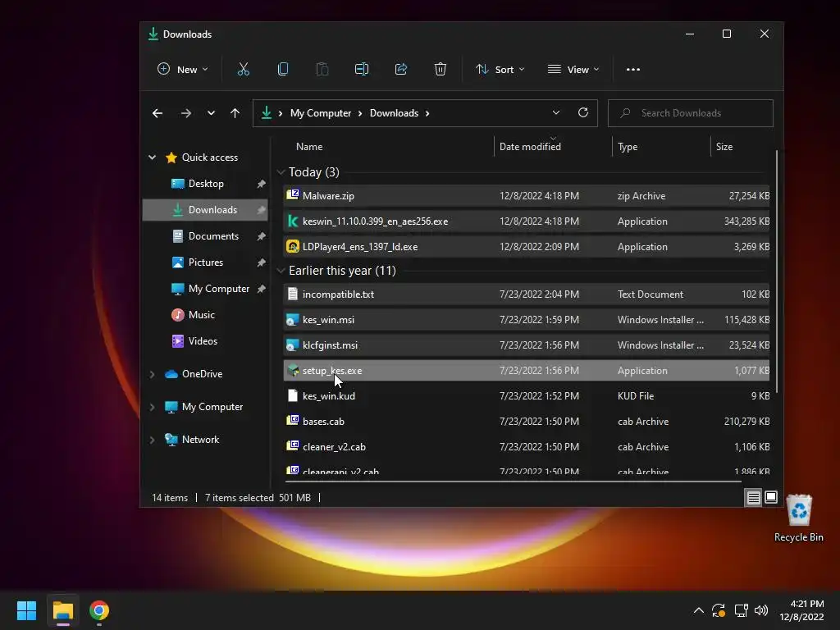This screenshot has height=630, width=840.
Task: Select cleaner_v2.cab file
Action: point(526,447)
